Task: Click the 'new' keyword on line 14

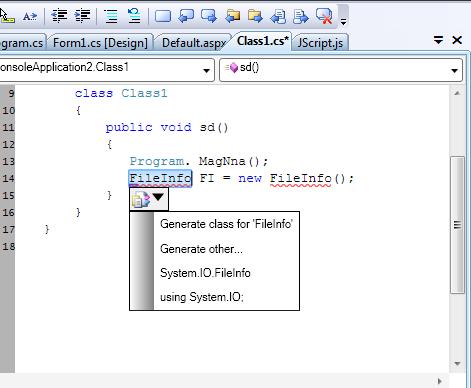Action: (250, 179)
